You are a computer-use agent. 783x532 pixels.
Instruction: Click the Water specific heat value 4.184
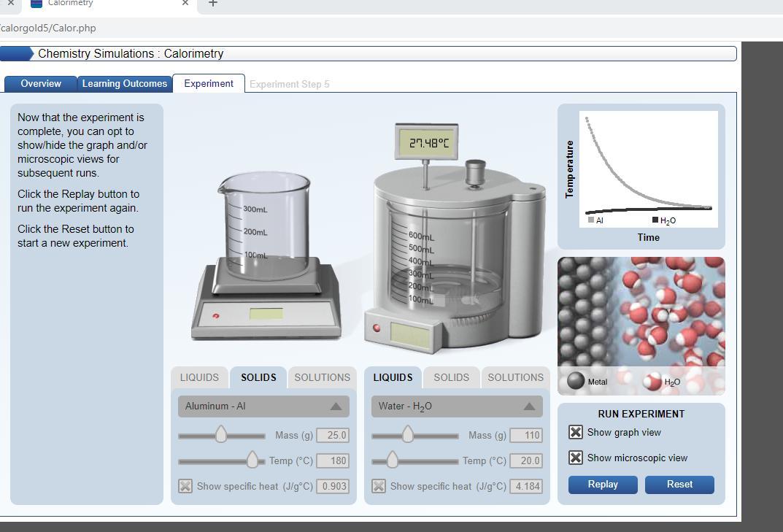click(526, 486)
